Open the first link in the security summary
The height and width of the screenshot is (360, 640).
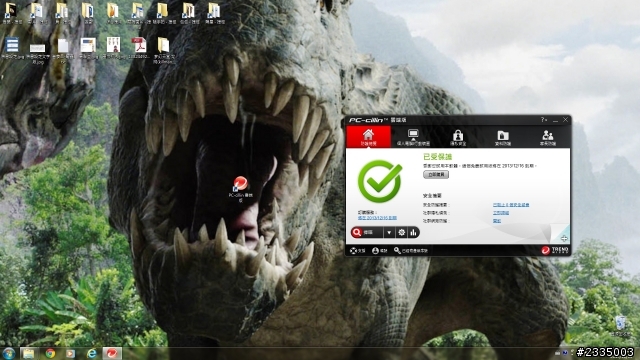[511, 205]
